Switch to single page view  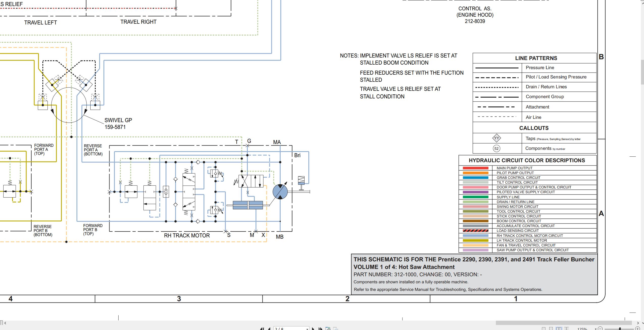[x=544, y=328]
